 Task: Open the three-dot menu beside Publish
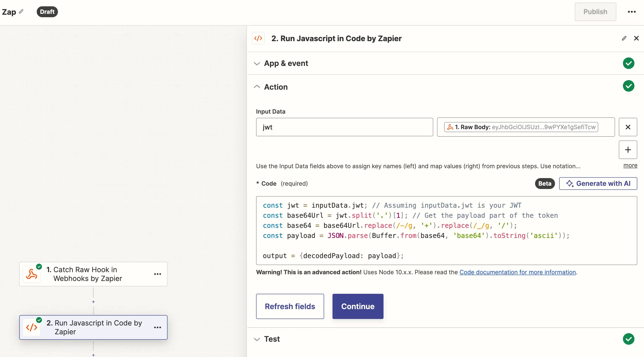pyautogui.click(x=631, y=12)
